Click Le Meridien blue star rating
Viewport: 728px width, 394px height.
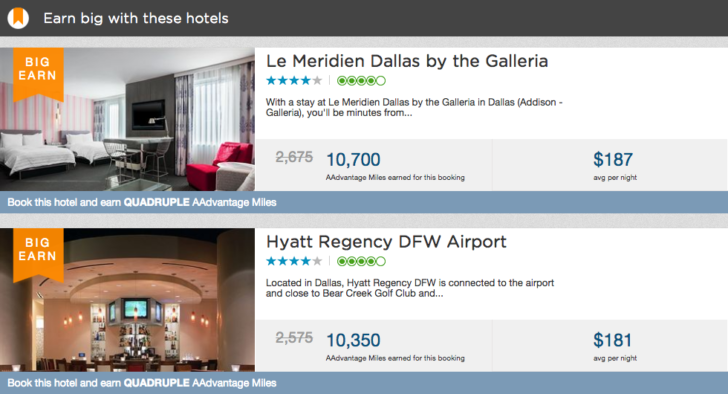(x=294, y=81)
